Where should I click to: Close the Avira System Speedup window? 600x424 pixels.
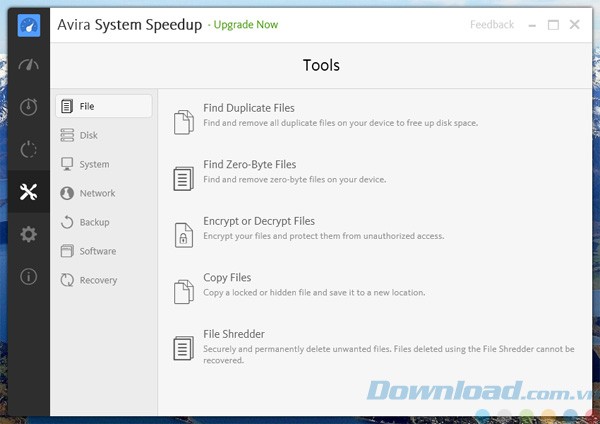[x=574, y=25]
